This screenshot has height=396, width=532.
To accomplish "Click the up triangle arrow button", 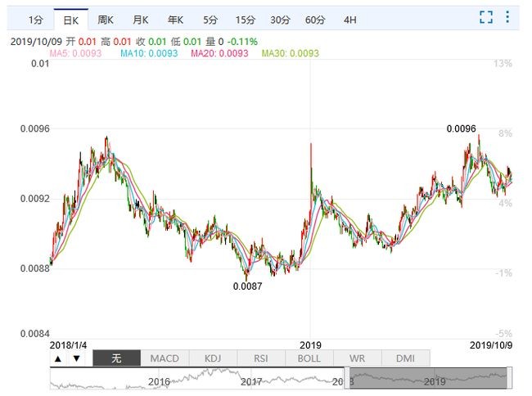I will pos(57,358).
